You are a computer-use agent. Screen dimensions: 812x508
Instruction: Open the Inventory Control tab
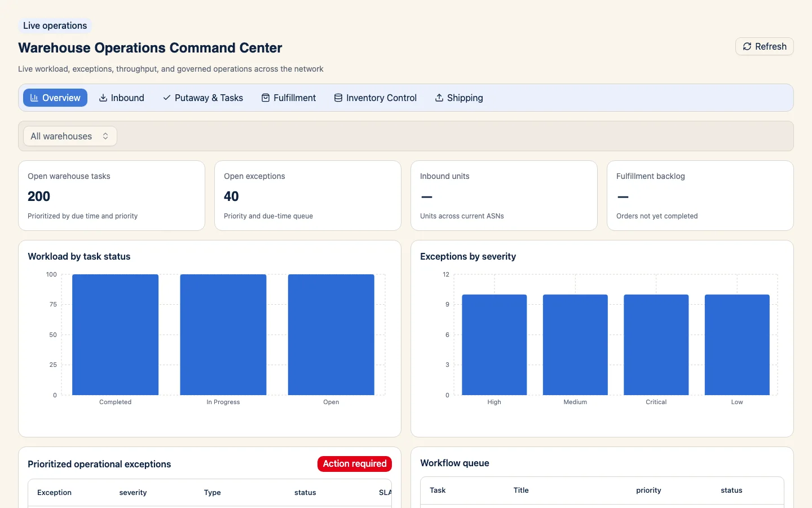point(376,98)
